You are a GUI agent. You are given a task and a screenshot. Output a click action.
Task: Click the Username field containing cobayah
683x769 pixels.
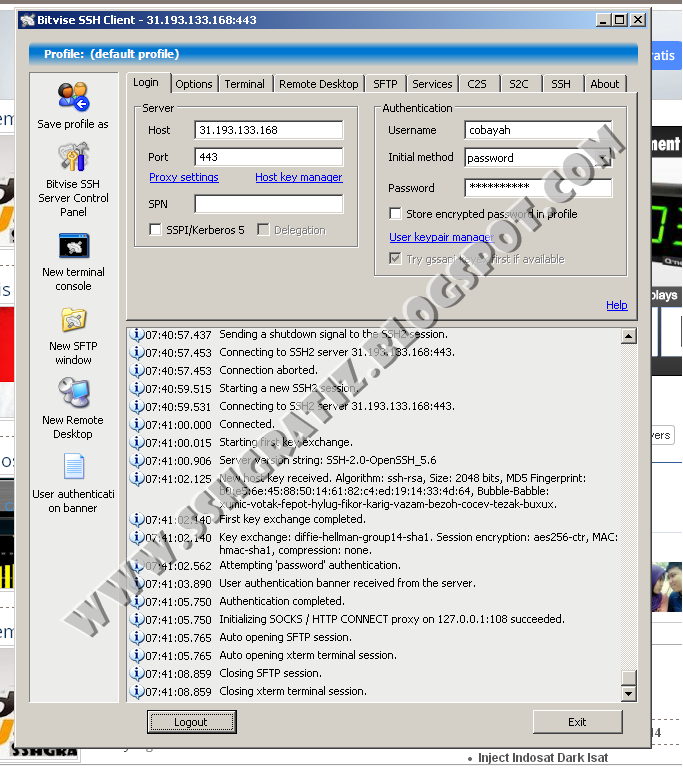538,130
